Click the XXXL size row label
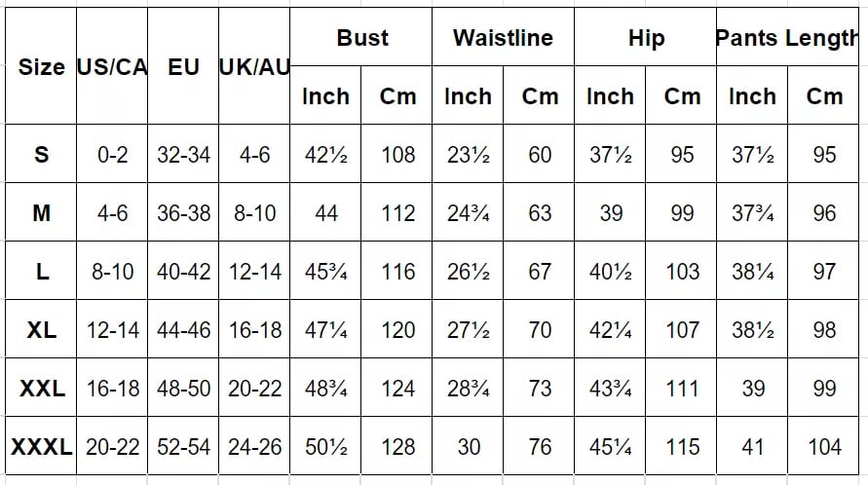This screenshot has height=485, width=868. [41, 447]
